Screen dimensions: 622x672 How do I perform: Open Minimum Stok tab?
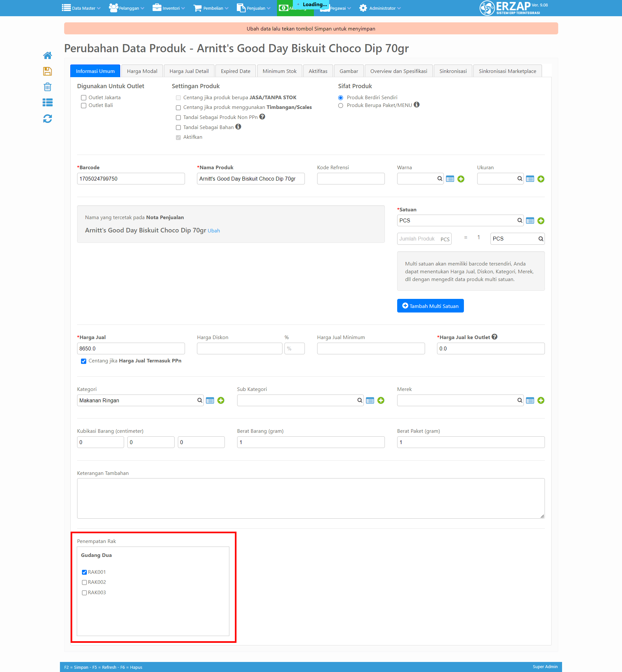pyautogui.click(x=279, y=71)
